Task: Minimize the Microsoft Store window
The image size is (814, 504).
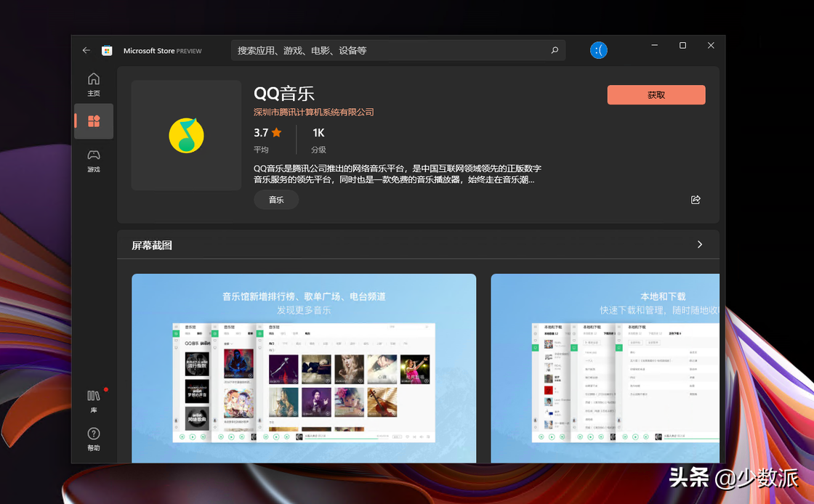Action: coord(655,46)
